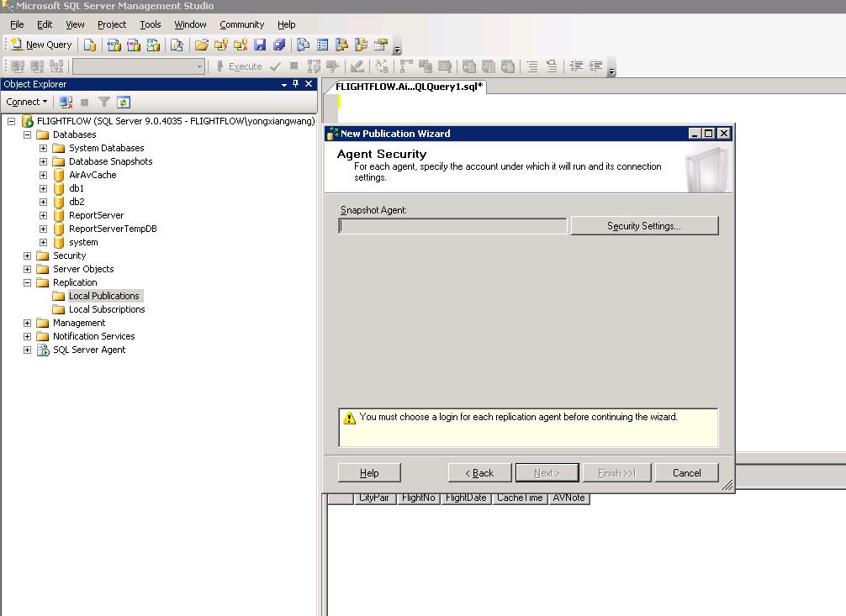Click the Security Settings... button
The height and width of the screenshot is (616, 846).
coord(644,226)
